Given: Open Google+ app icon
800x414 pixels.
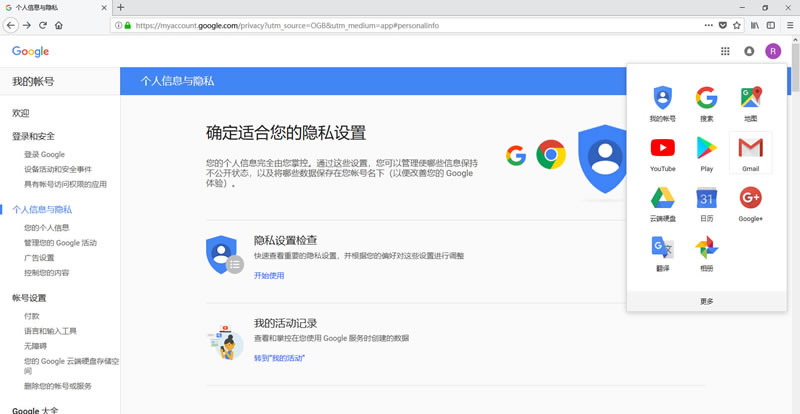Looking at the screenshot, I should pyautogui.click(x=751, y=204).
